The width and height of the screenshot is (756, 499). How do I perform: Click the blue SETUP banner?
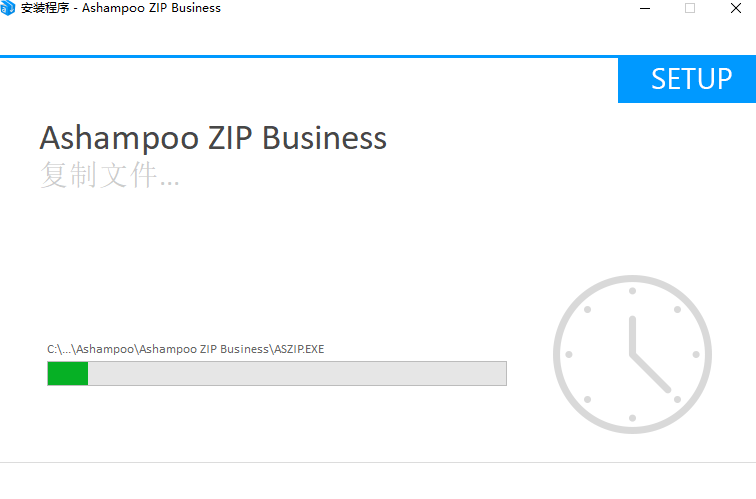coord(687,80)
